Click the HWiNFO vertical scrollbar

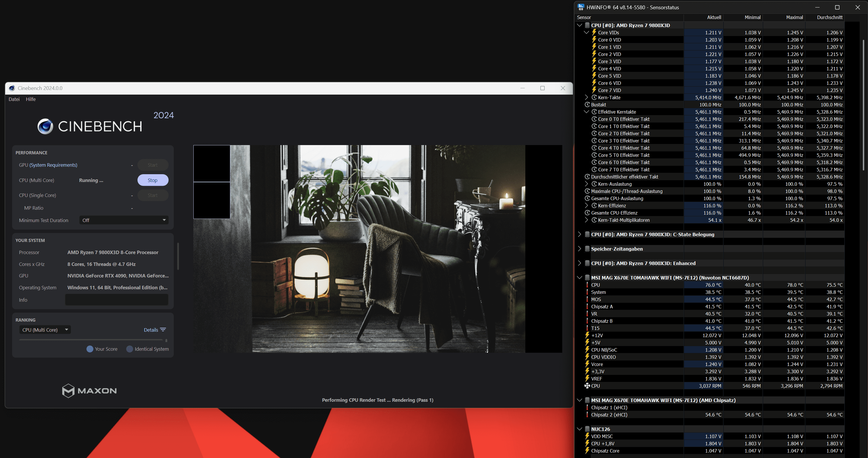click(864, 105)
